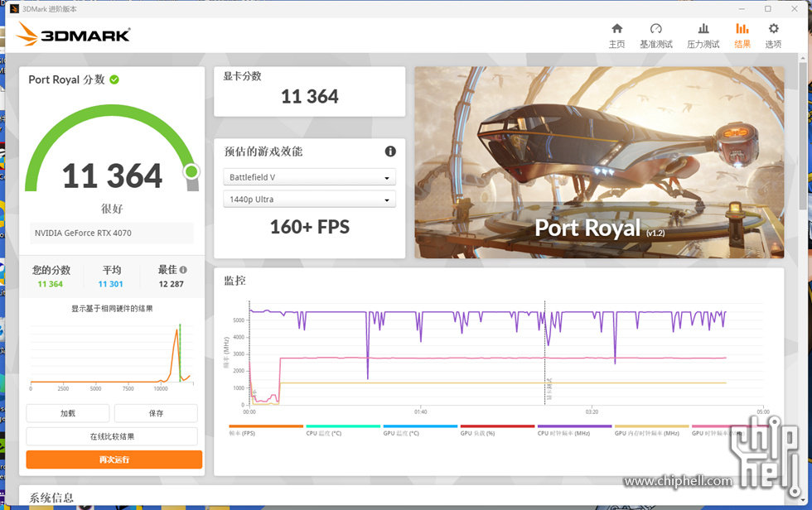Screen dimensions: 812x510
Task: Click the green validation check mark
Action: pos(114,79)
